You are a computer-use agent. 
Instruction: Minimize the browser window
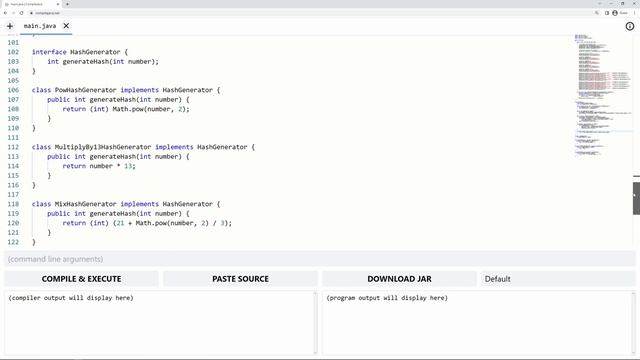(x=611, y=4)
